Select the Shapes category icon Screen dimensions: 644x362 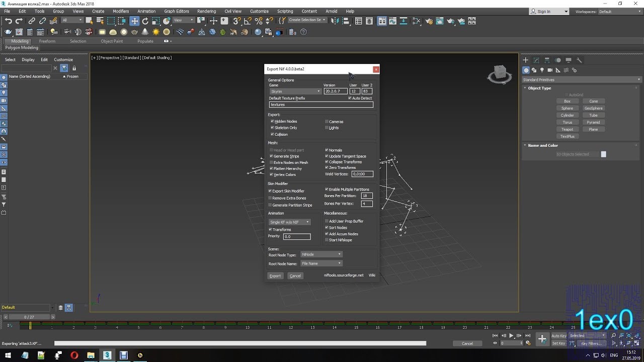(x=534, y=70)
